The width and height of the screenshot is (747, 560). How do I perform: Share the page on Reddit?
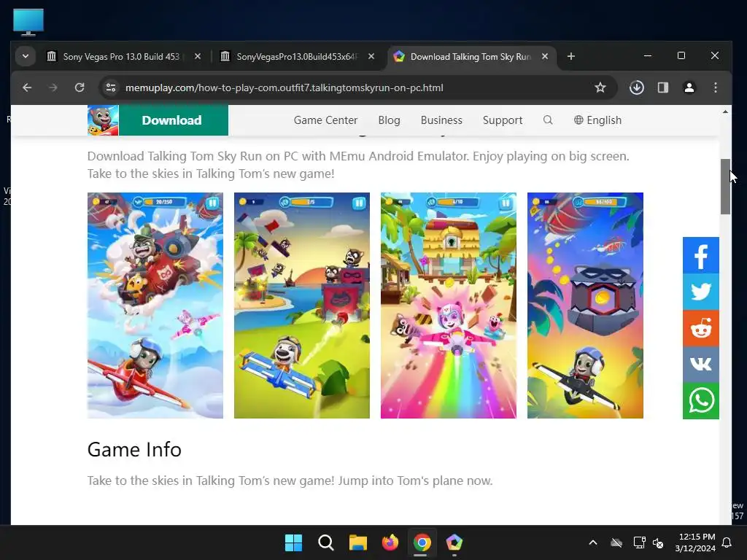tap(701, 329)
